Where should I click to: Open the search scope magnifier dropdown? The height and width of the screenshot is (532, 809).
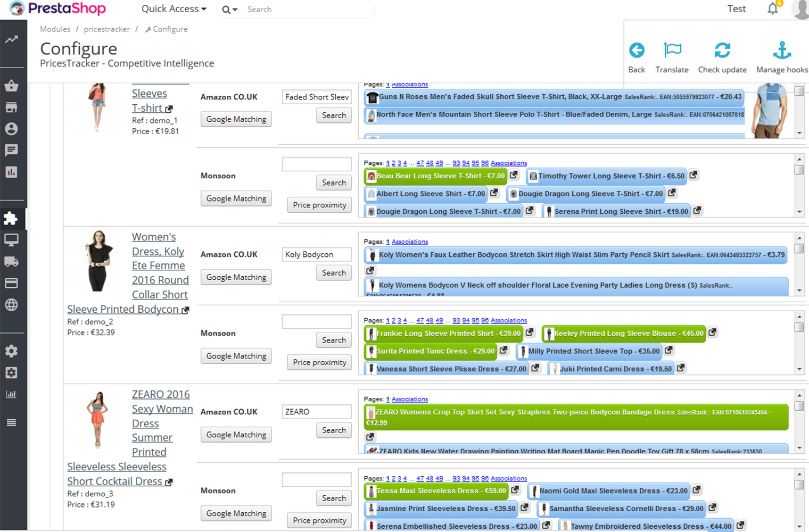coord(229,9)
